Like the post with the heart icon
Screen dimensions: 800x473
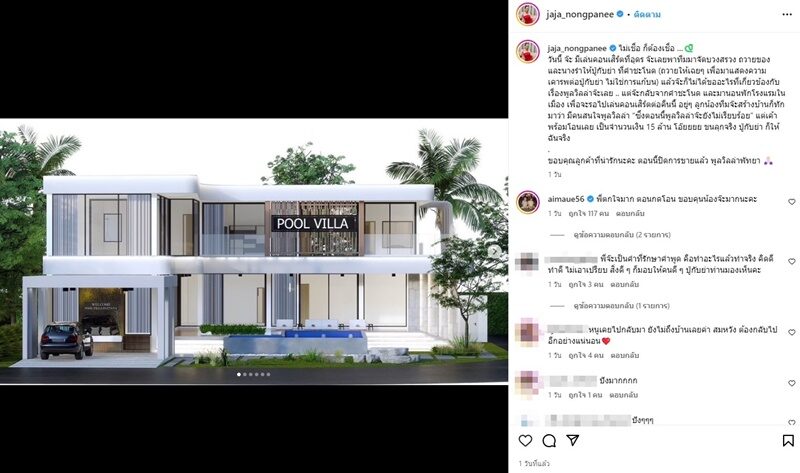point(525,440)
